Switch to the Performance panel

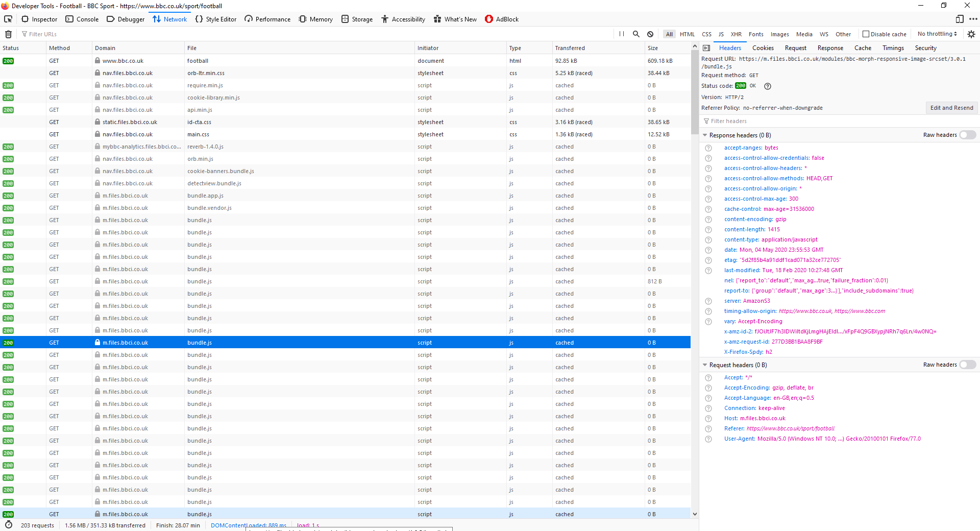click(267, 19)
